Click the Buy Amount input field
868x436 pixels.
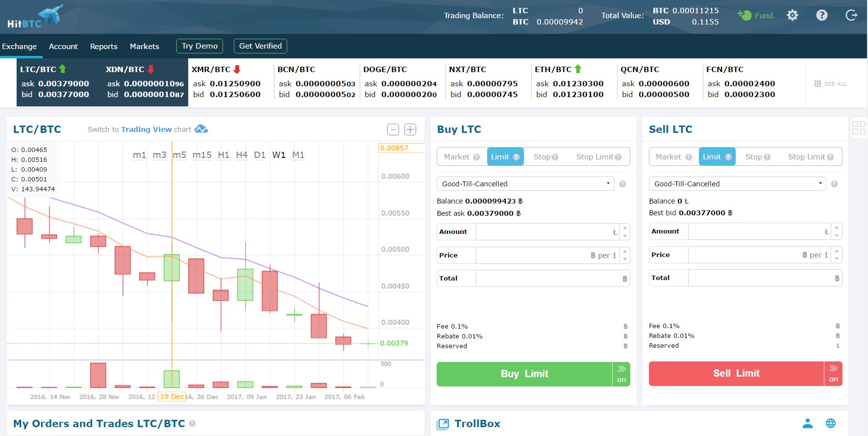tap(547, 231)
